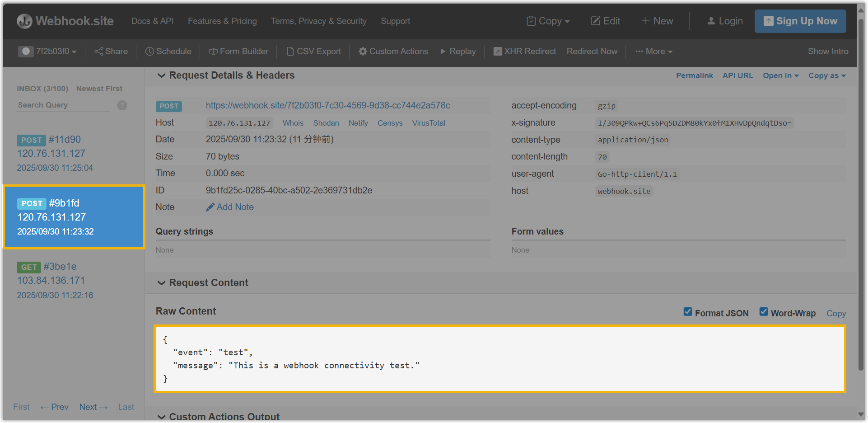Click the Webhook.site logo icon
The height and width of the screenshot is (423, 868).
tap(24, 21)
